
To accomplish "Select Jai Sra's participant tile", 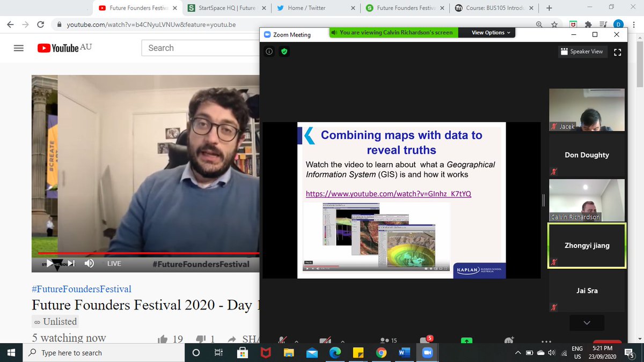I will click(587, 291).
